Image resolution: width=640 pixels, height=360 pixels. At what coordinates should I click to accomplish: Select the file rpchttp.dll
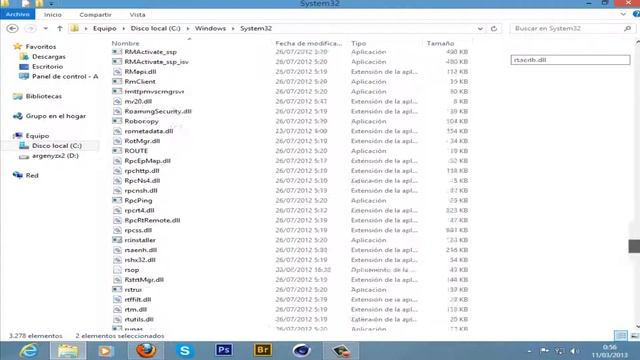tap(142, 171)
